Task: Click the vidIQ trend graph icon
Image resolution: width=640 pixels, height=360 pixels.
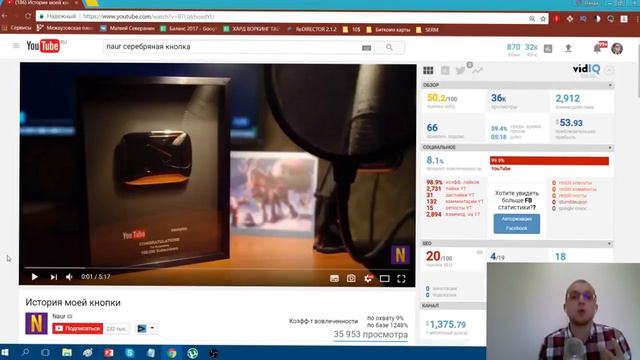Action: (477, 70)
